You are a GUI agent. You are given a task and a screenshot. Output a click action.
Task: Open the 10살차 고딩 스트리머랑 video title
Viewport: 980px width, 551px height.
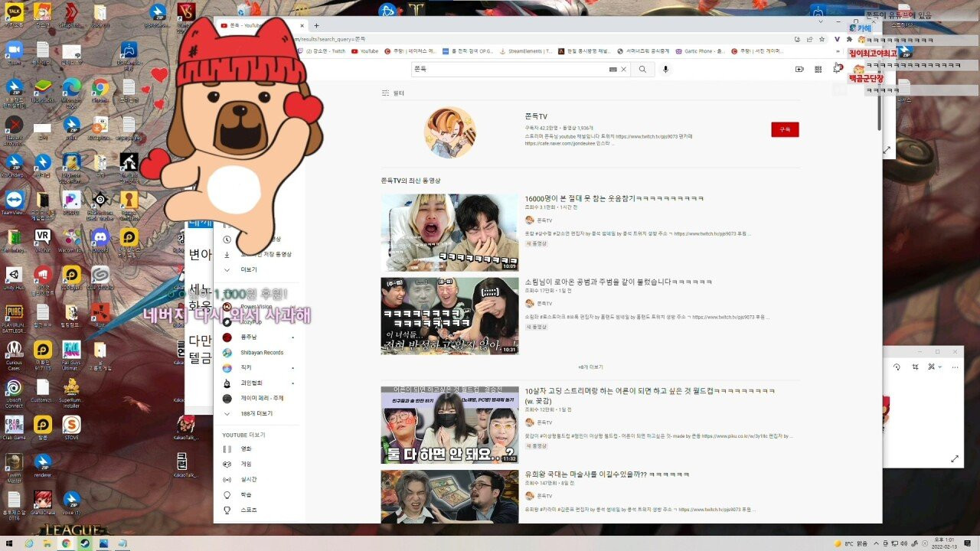pos(650,396)
